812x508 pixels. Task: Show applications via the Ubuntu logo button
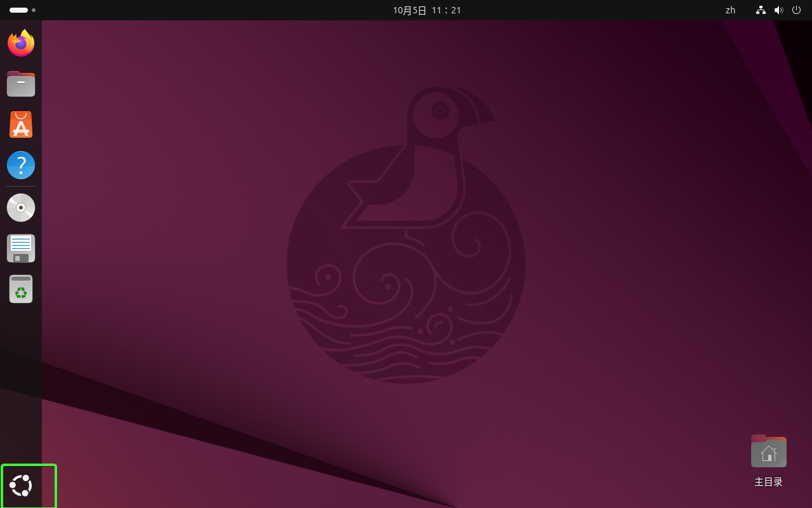pos(21,486)
